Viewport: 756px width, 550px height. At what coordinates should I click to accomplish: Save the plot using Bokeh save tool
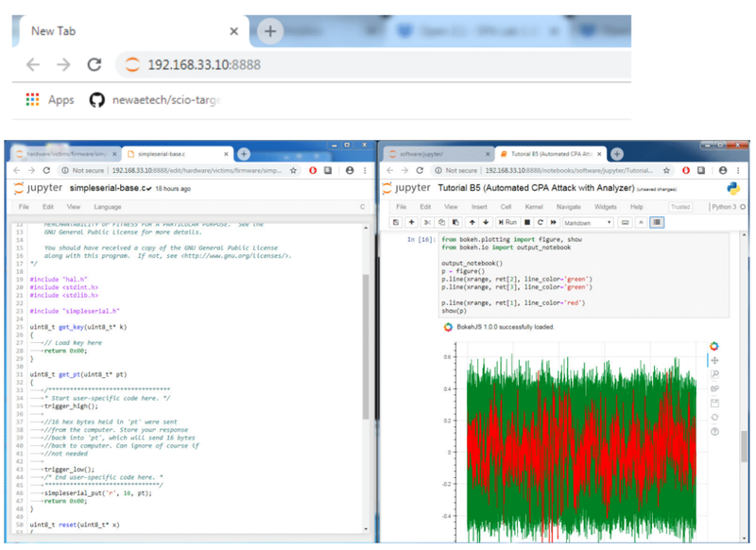click(x=714, y=403)
